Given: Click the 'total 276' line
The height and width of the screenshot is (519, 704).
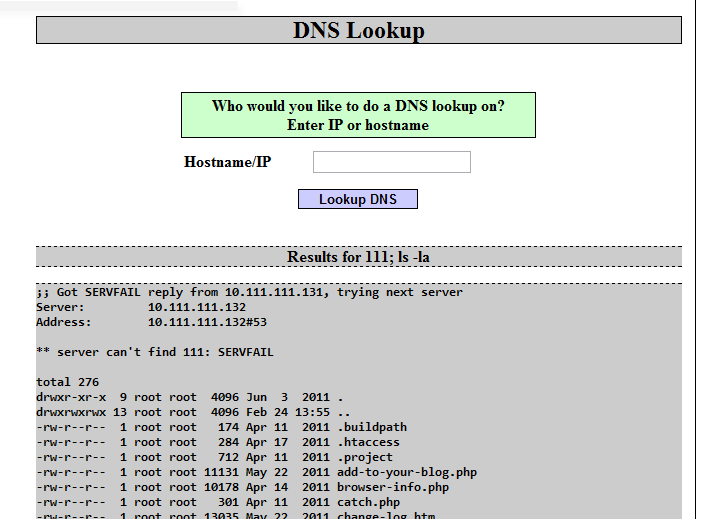Looking at the screenshot, I should (67, 382).
